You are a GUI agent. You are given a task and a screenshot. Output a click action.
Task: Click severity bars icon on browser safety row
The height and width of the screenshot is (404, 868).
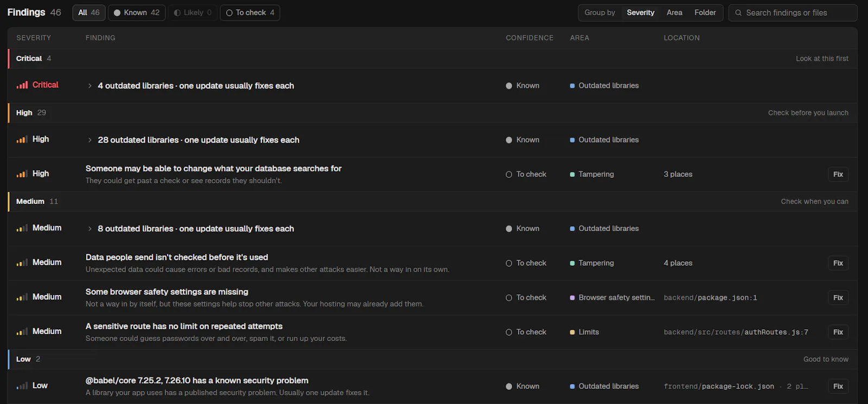(22, 297)
